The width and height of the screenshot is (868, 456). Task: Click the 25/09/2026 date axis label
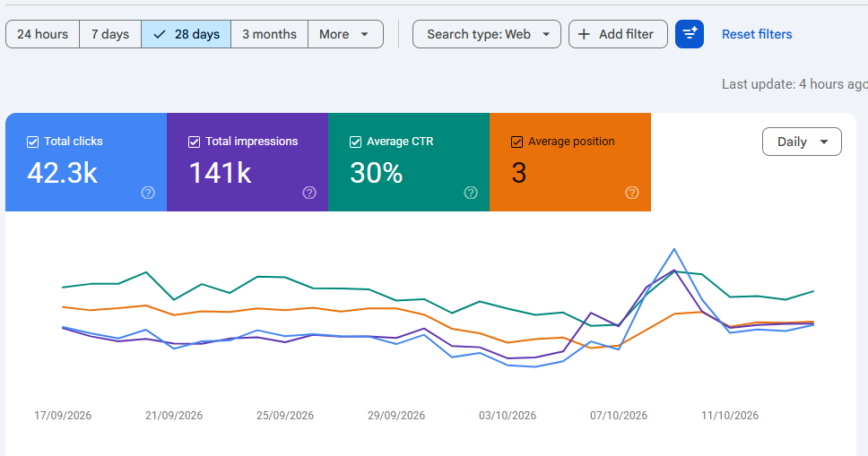[285, 416]
